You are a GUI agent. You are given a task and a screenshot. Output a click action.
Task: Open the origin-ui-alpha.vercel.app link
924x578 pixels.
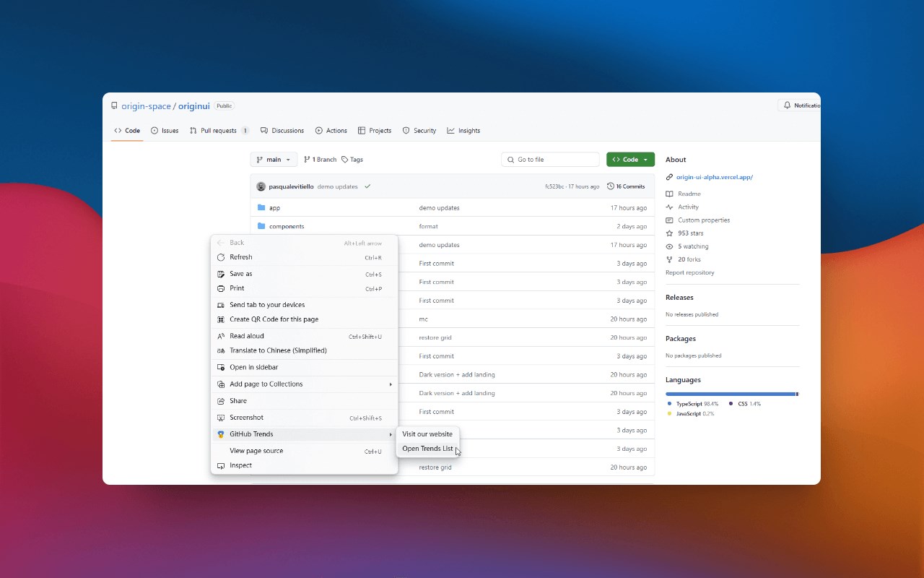(x=715, y=177)
